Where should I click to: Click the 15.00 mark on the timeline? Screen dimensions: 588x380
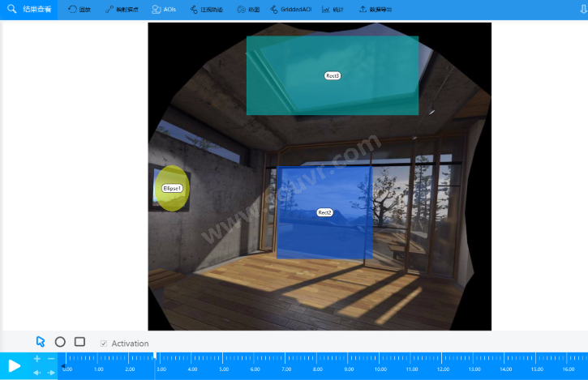537,369
